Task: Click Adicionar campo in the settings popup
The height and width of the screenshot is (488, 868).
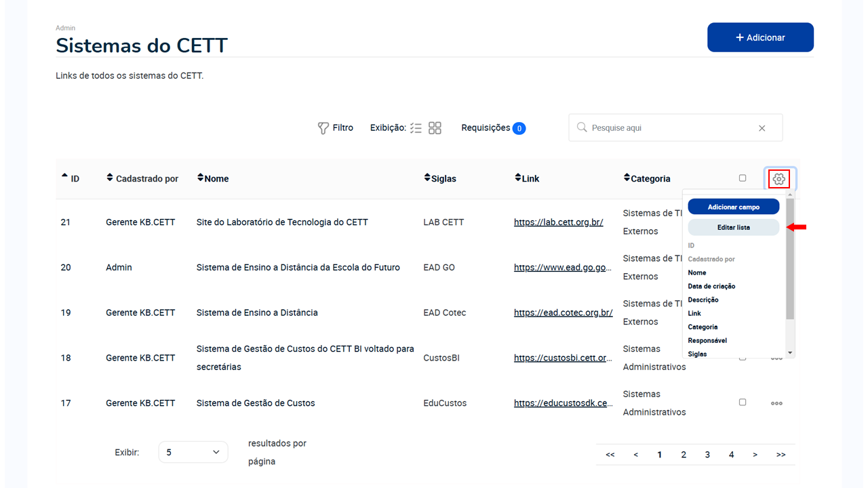Action: [734, 207]
